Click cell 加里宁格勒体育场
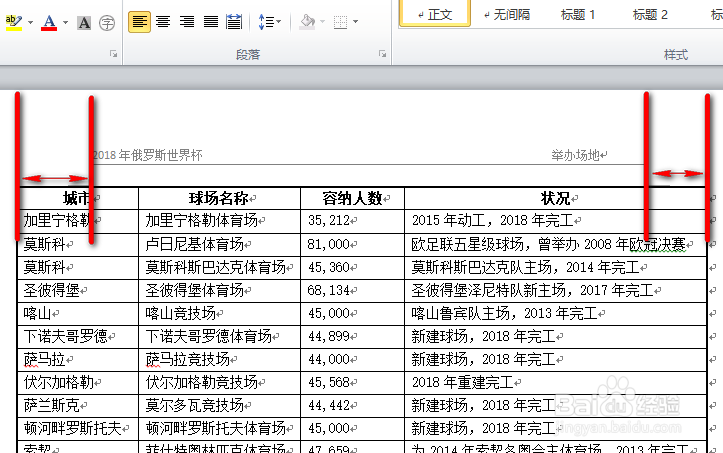This screenshot has height=453, width=723. (219, 221)
